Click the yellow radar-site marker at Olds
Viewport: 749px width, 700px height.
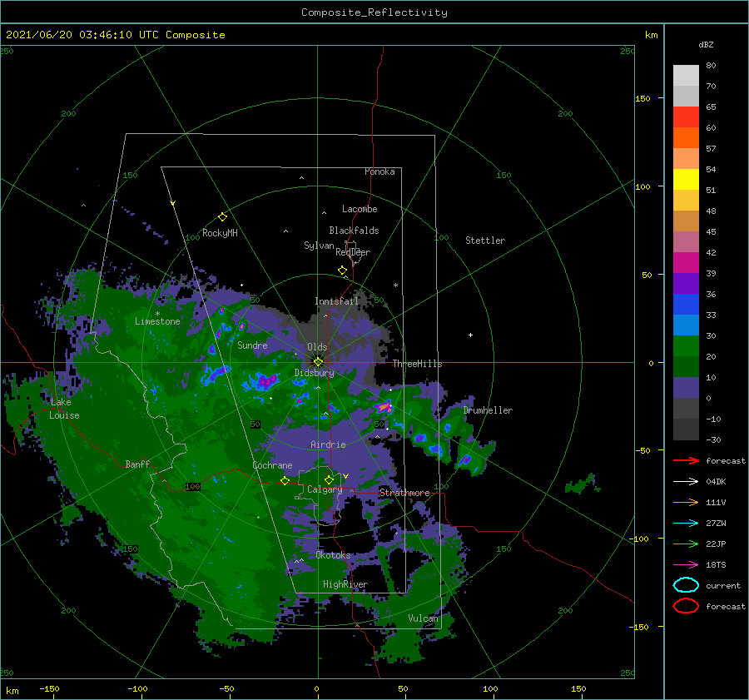click(318, 362)
